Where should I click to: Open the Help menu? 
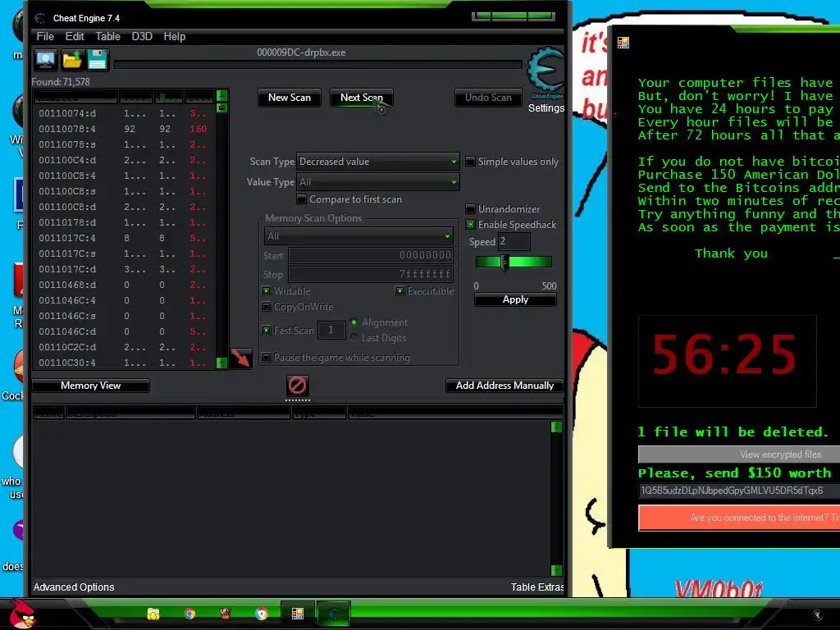174,36
